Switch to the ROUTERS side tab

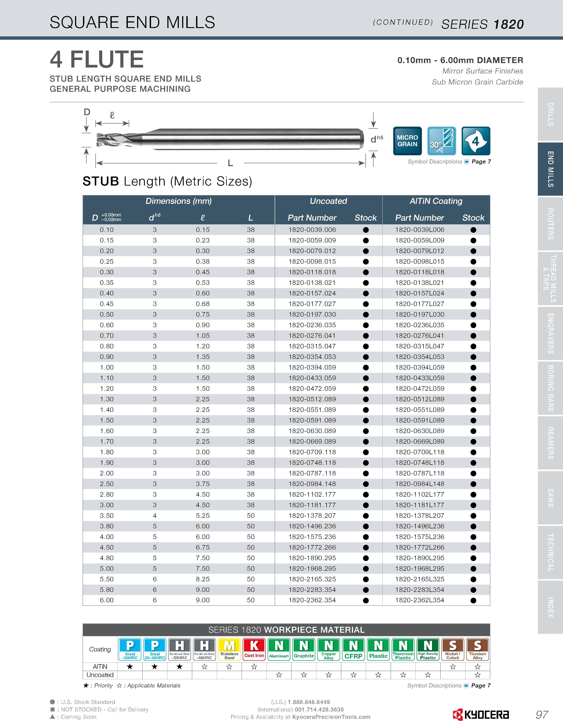tap(550, 224)
